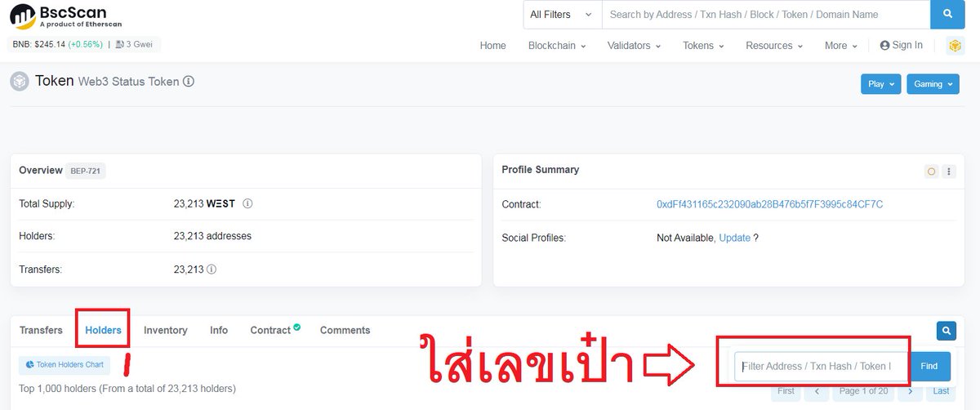The height and width of the screenshot is (410, 980).
Task: Click the yellow BNB cube icon
Action: pyautogui.click(x=955, y=46)
